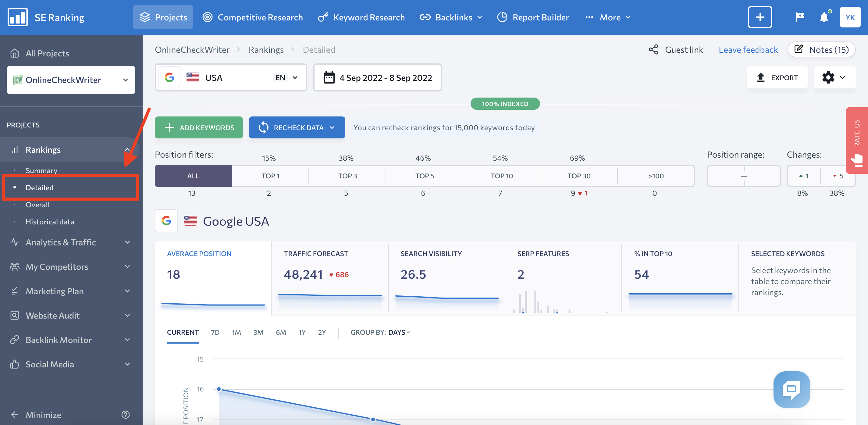
Task: Click the help question mark icon
Action: point(125,415)
